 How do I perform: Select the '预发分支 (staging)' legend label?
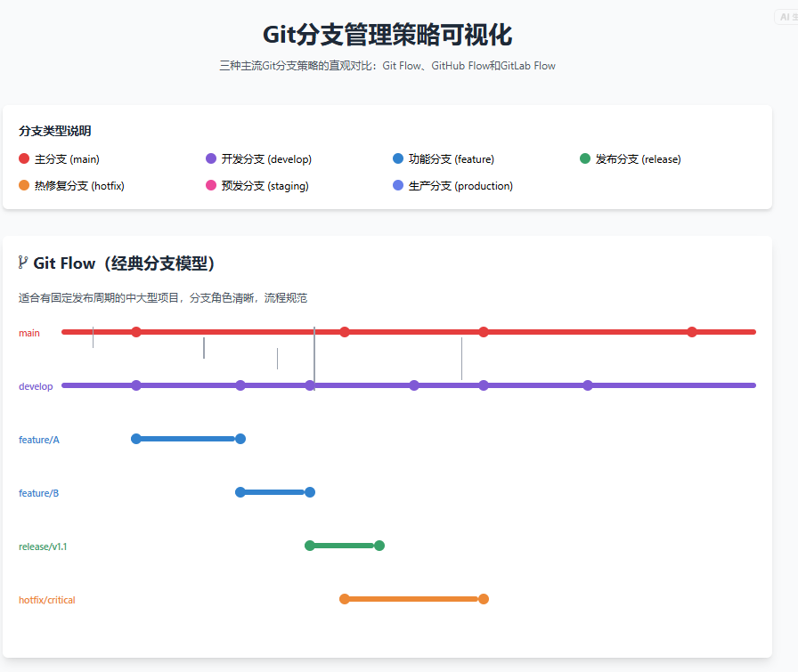(x=265, y=186)
